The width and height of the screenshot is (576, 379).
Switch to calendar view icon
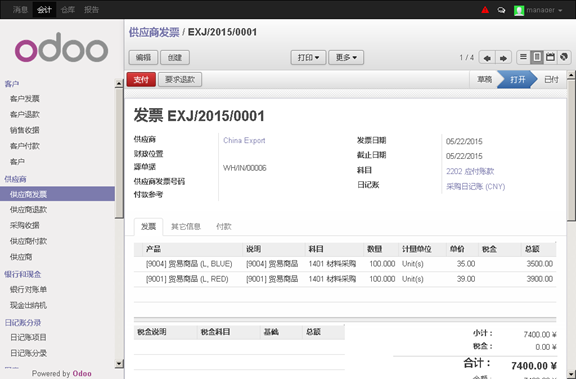coord(550,57)
